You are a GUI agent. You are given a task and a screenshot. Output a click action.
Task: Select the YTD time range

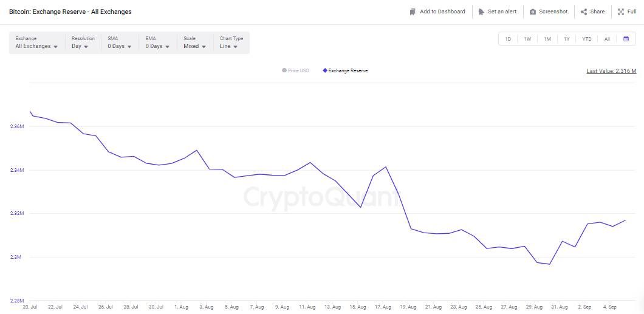click(x=586, y=39)
